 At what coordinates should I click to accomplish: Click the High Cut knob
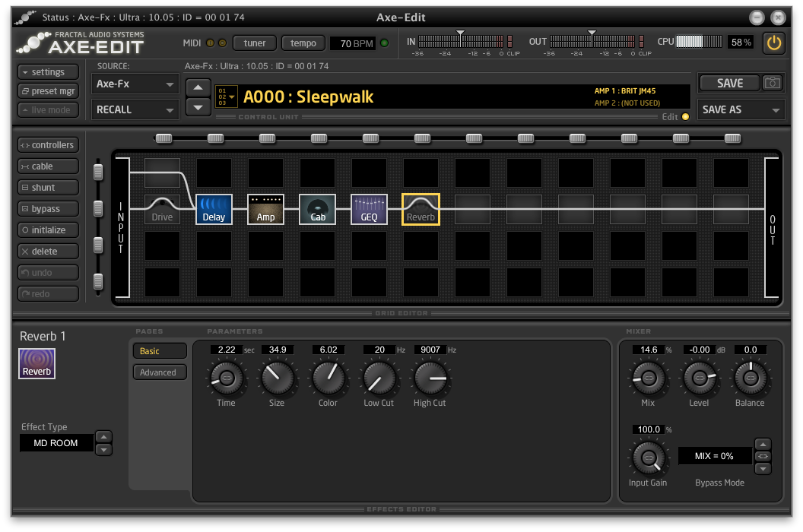(430, 378)
